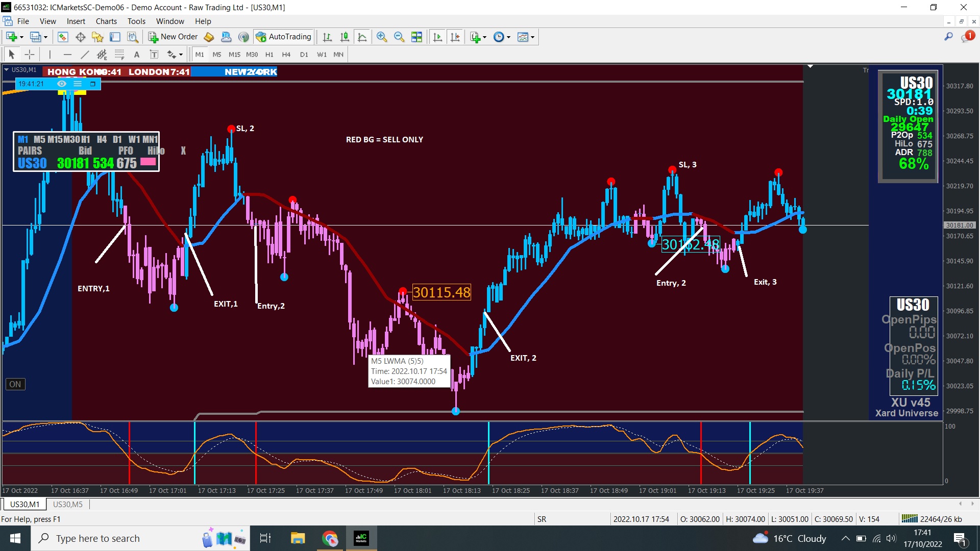
Task: Switch to US30,M5 chart tab
Action: (x=67, y=504)
